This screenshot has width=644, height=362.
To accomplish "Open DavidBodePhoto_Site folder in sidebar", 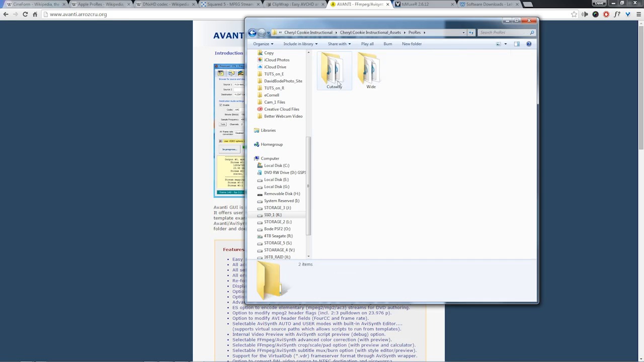I will point(283,81).
